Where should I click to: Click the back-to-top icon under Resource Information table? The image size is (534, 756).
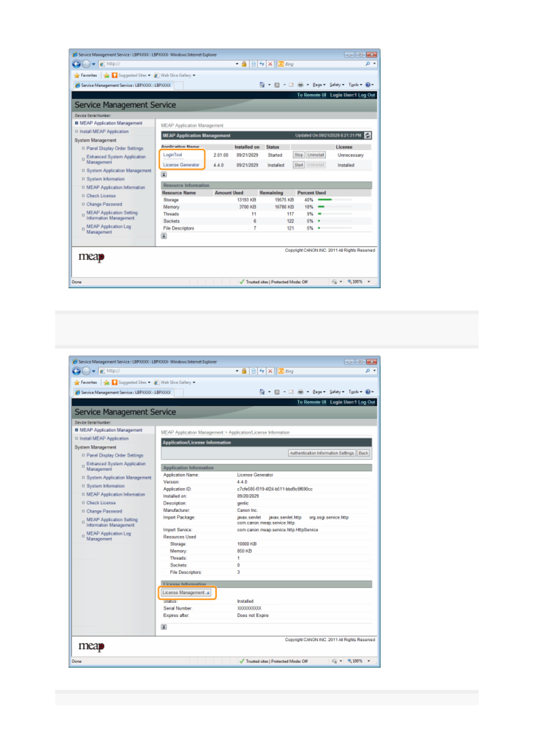pos(164,236)
